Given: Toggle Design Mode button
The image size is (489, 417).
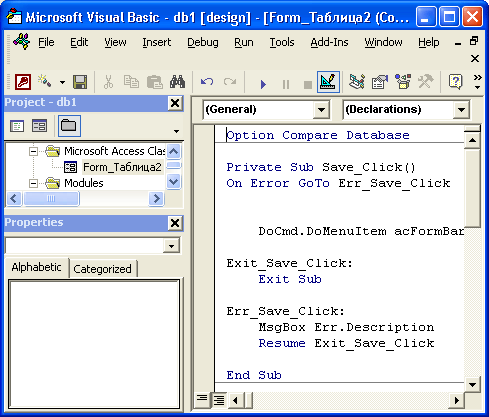Looking at the screenshot, I should (328, 82).
